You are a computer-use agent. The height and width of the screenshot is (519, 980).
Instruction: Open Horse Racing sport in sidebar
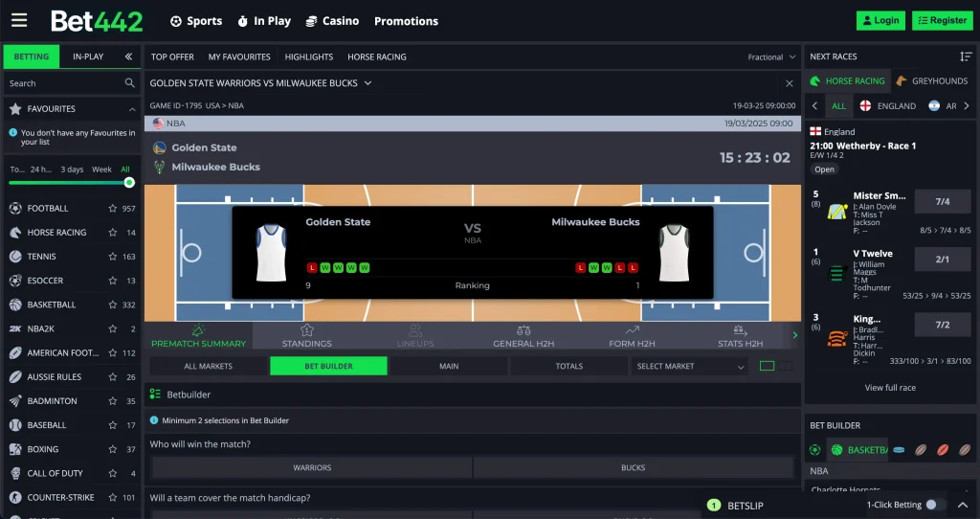[56, 233]
